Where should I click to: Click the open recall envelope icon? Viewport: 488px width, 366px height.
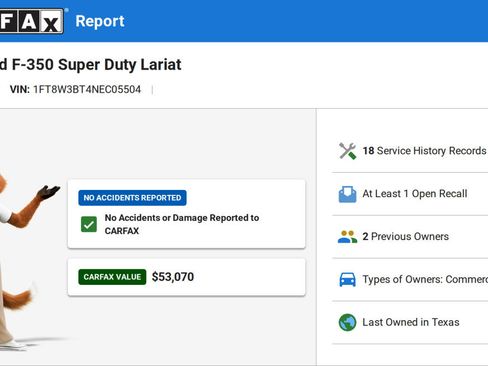pyautogui.click(x=347, y=194)
